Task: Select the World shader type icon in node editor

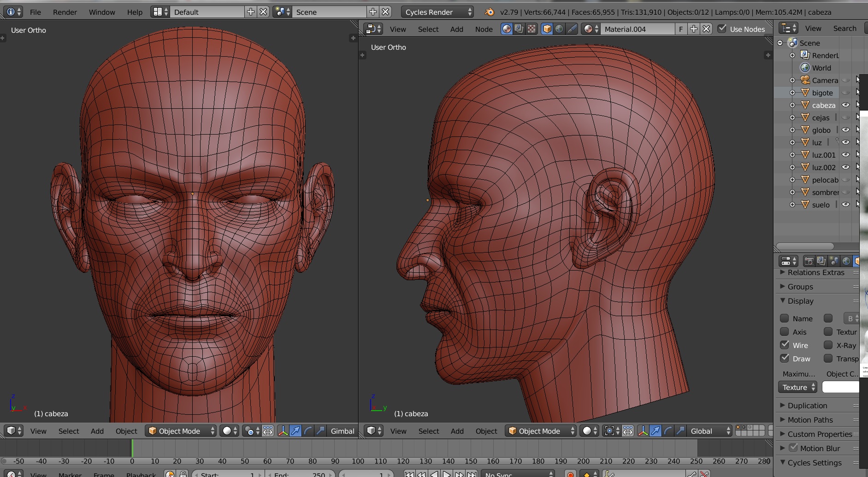Action: click(559, 29)
